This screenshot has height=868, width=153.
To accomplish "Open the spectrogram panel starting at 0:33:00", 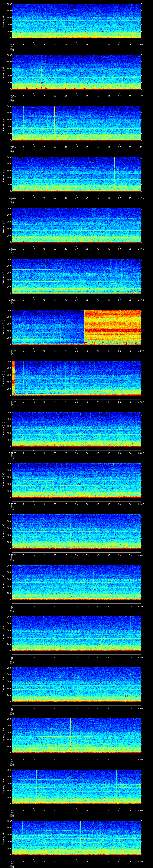I will pos(76,225).
